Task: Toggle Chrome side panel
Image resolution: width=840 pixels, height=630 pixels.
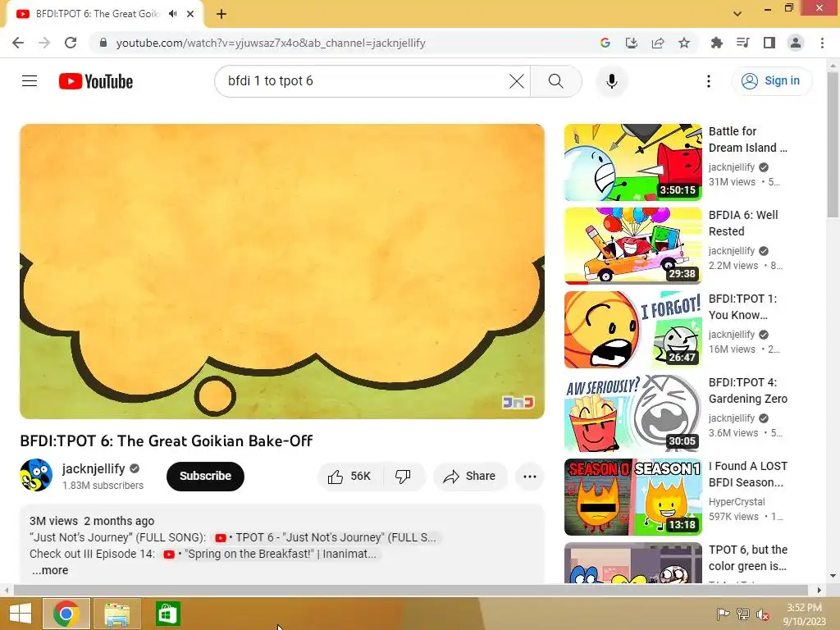Action: pos(769,43)
